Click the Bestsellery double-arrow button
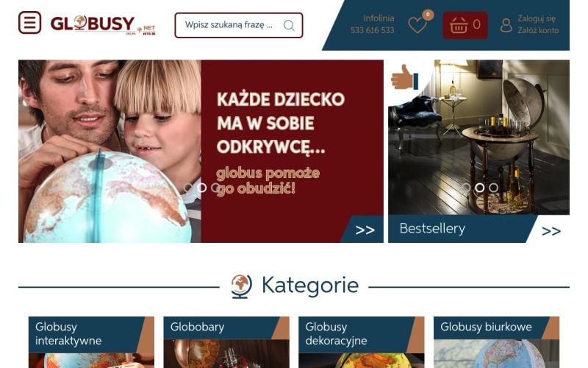This screenshot has height=368, width=588. (x=551, y=231)
